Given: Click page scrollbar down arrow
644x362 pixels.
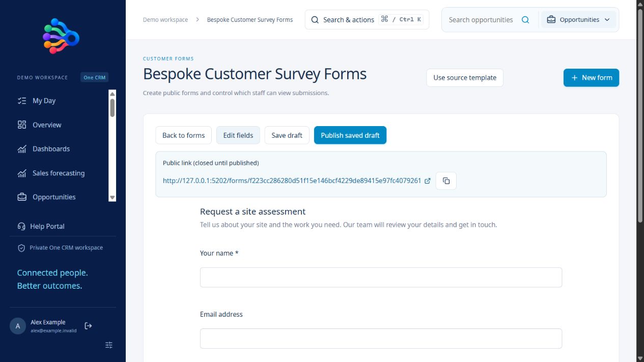Looking at the screenshot, I should [640, 358].
